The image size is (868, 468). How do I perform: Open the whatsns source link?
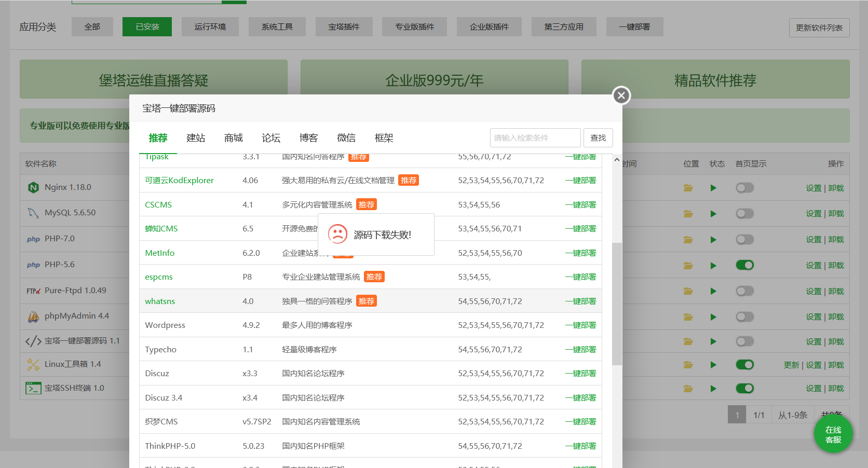pyautogui.click(x=160, y=301)
